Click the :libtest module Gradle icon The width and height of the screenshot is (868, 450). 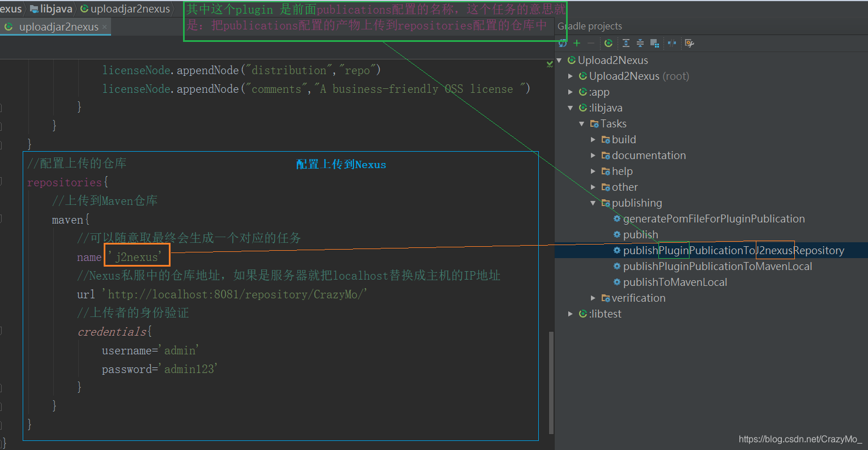coord(583,314)
